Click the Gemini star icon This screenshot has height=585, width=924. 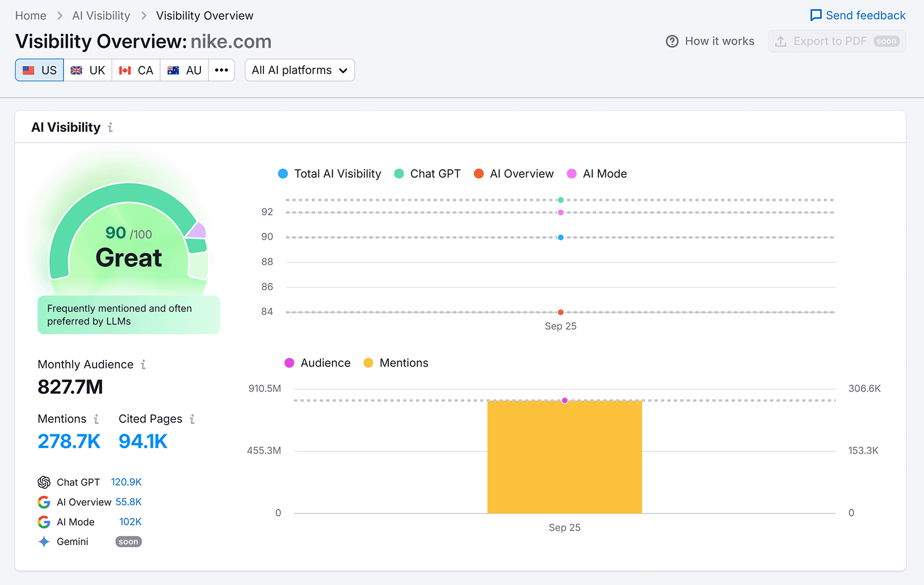point(44,541)
